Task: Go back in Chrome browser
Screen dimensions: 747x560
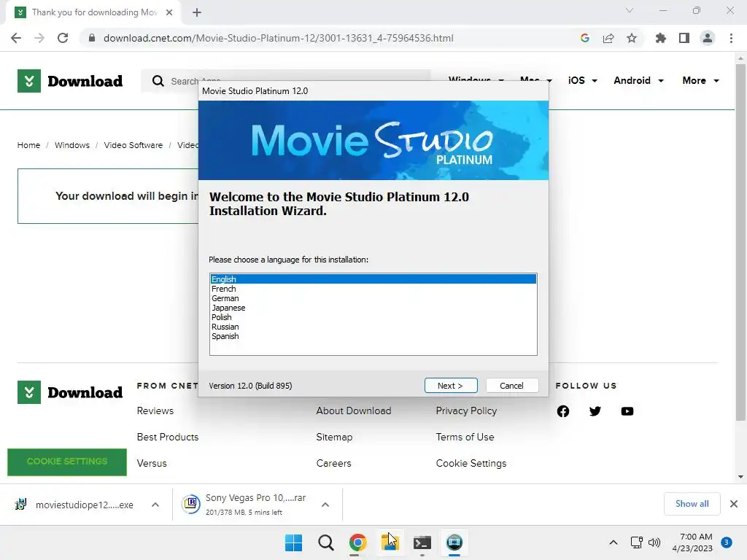Action: click(16, 38)
